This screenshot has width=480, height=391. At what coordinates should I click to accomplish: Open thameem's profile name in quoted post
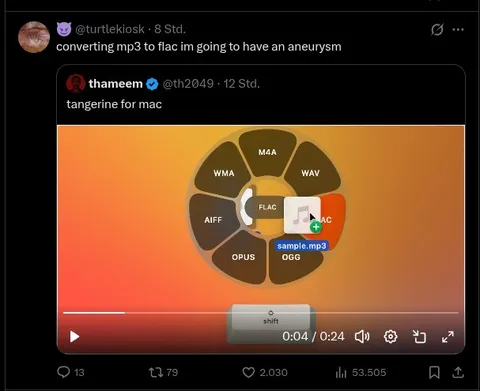coord(115,84)
